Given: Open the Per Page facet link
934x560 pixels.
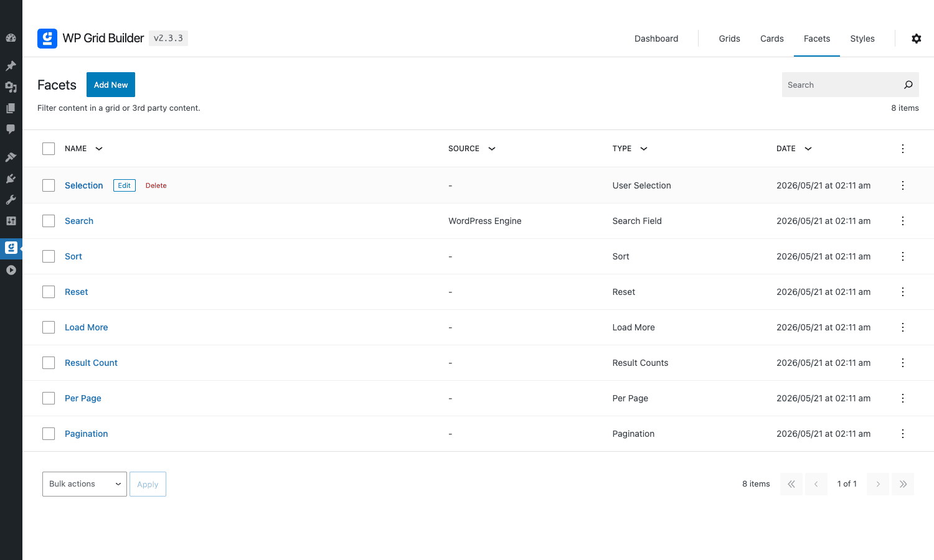Looking at the screenshot, I should 83,398.
